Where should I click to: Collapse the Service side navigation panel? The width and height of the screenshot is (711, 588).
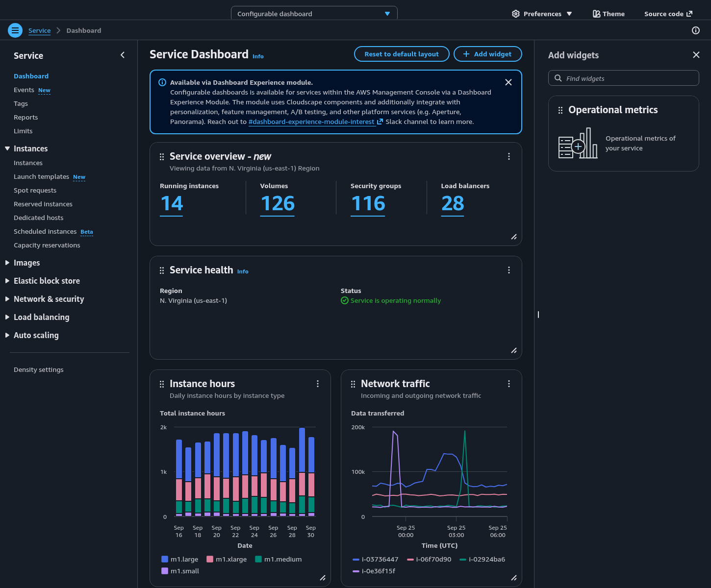click(x=123, y=55)
